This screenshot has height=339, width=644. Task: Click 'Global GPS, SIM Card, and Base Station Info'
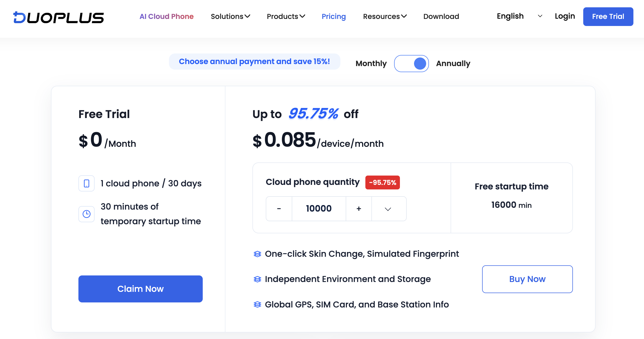point(357,304)
